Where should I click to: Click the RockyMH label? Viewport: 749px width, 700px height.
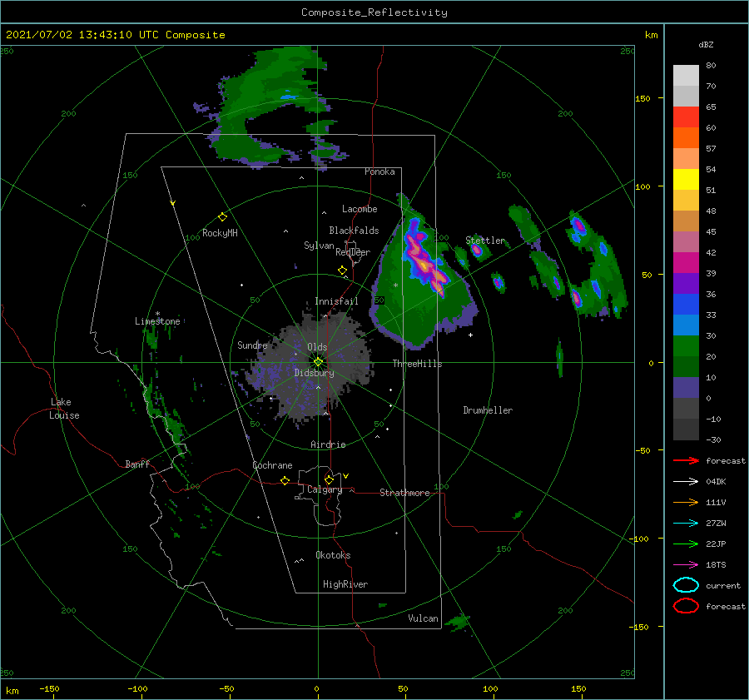pos(220,233)
